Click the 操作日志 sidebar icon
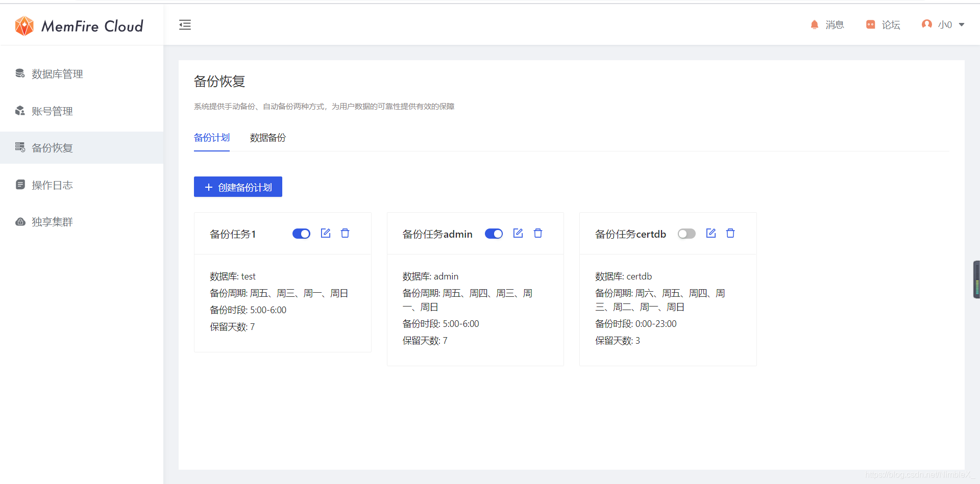 20,185
